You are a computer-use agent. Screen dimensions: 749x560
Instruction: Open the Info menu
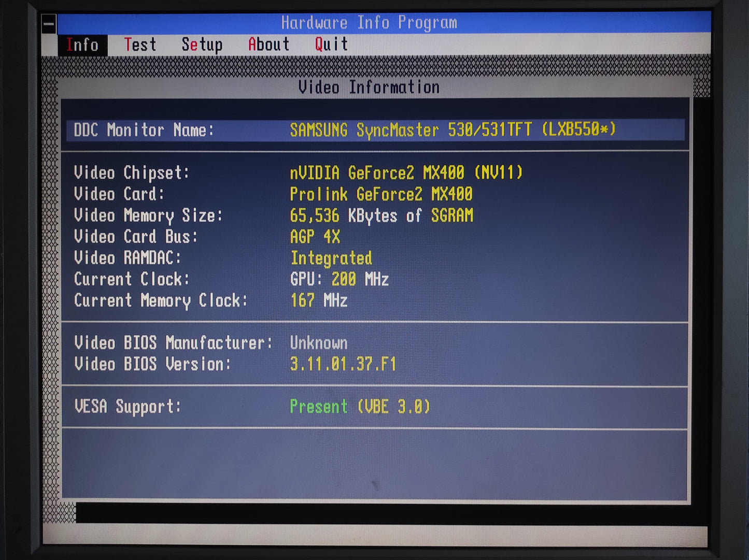tap(83, 45)
